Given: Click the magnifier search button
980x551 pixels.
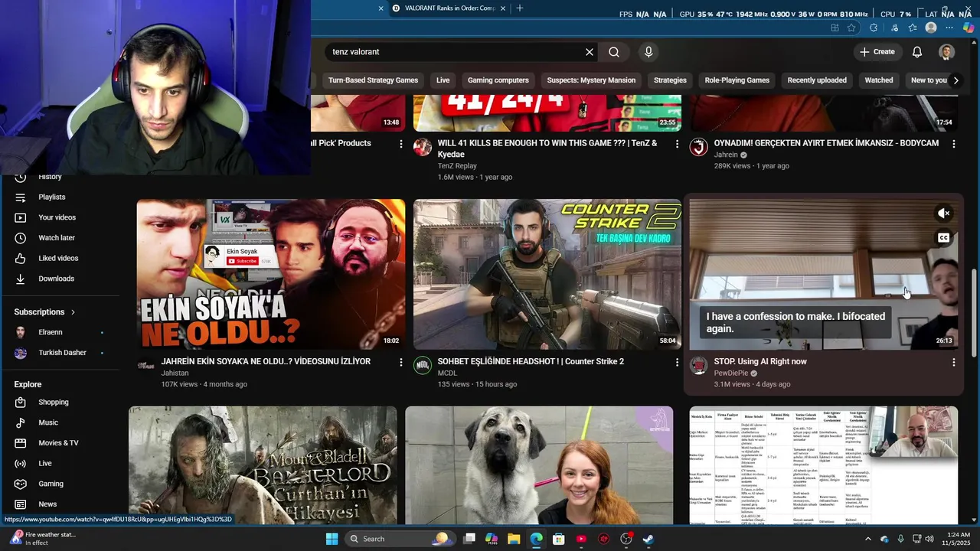Looking at the screenshot, I should tap(614, 52).
